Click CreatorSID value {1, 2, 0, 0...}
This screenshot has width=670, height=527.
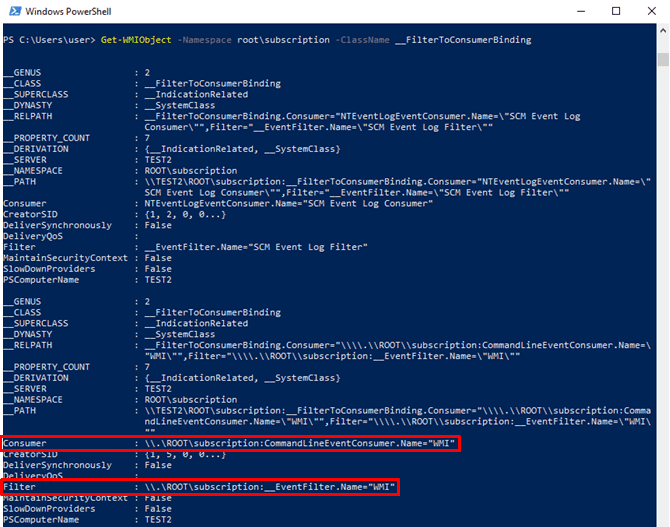click(x=185, y=214)
